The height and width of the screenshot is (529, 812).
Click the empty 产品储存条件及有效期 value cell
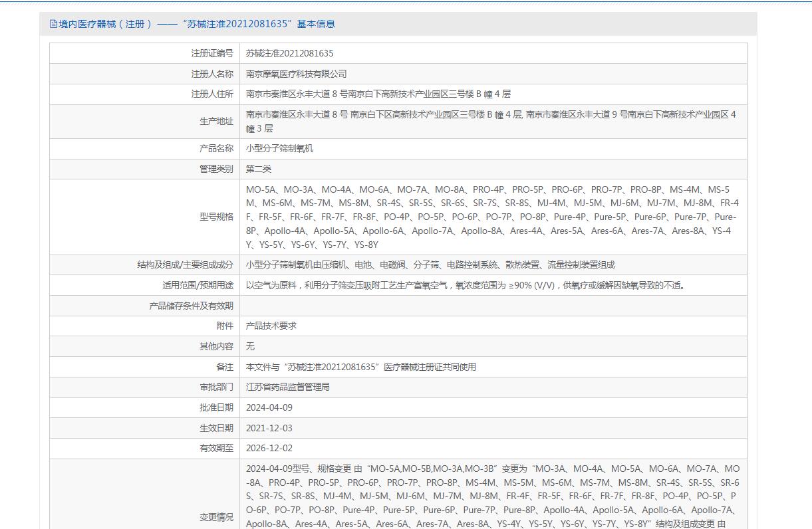tap(493, 306)
